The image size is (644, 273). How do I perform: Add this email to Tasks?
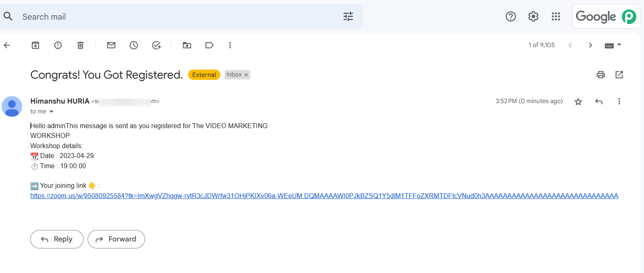156,45
